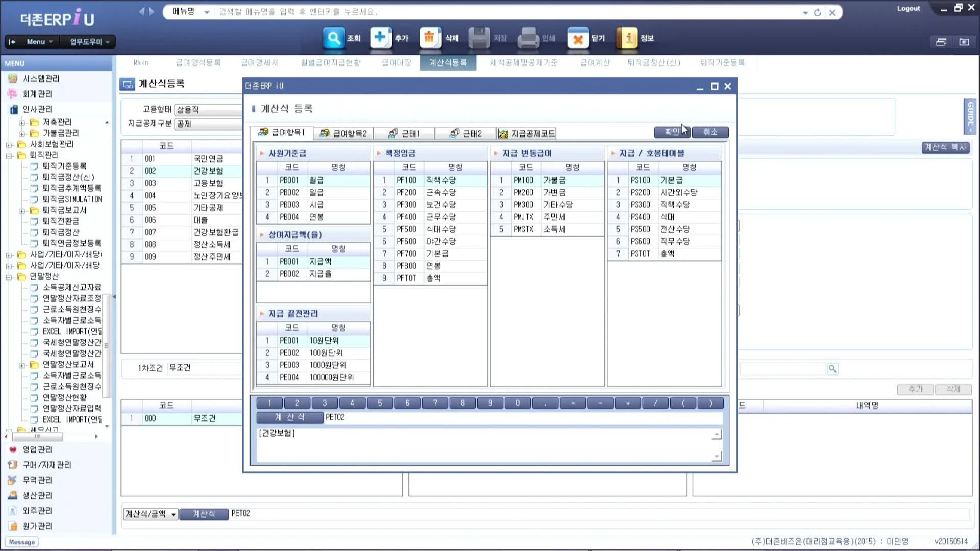Click the 닫기 (close) X icon
The image size is (980, 551).
(578, 37)
